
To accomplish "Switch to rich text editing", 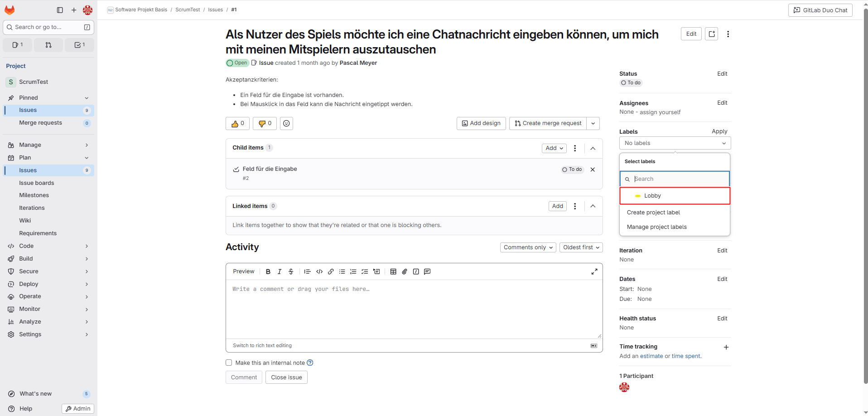I will pyautogui.click(x=262, y=345).
